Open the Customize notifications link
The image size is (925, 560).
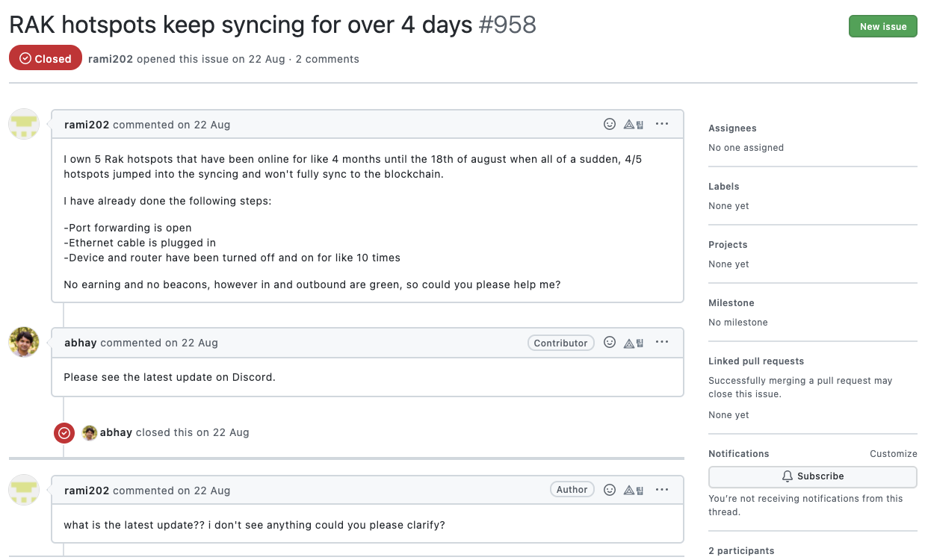pyautogui.click(x=894, y=454)
